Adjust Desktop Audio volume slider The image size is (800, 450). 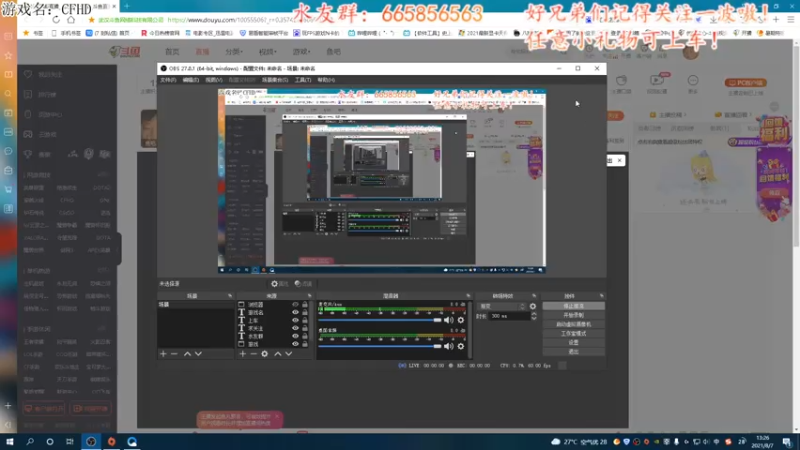coord(380,346)
